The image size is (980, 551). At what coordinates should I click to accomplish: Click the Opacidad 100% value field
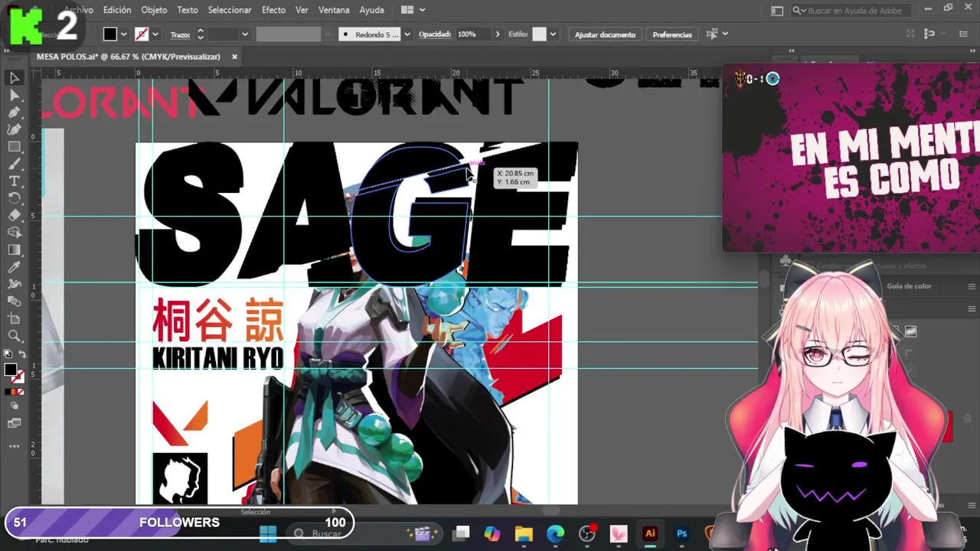473,34
